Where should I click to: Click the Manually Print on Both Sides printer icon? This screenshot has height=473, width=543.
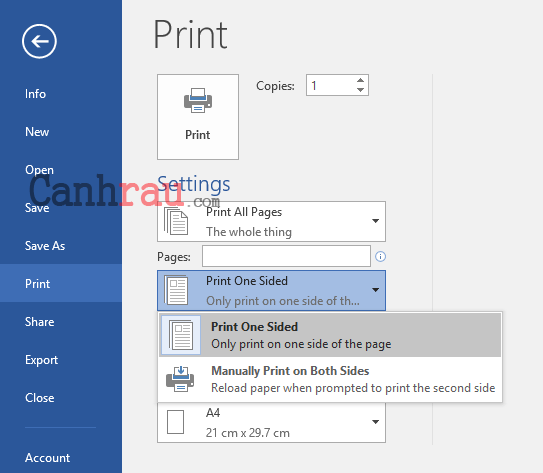click(180, 379)
